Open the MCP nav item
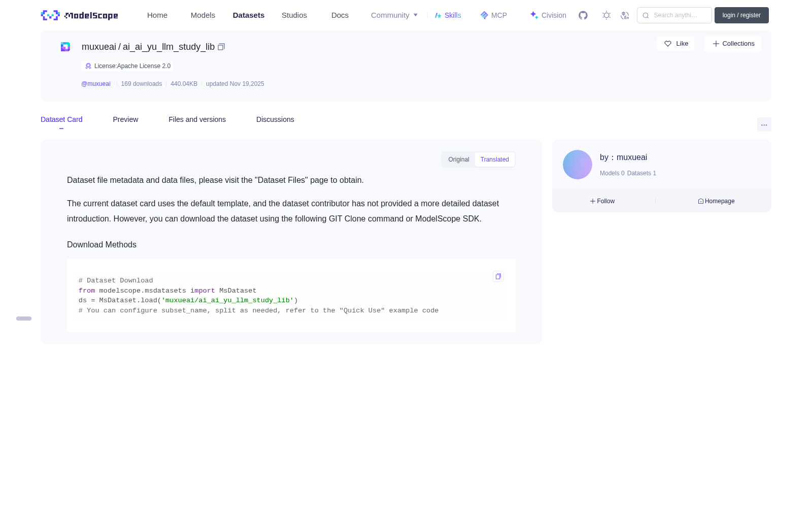 click(494, 15)
